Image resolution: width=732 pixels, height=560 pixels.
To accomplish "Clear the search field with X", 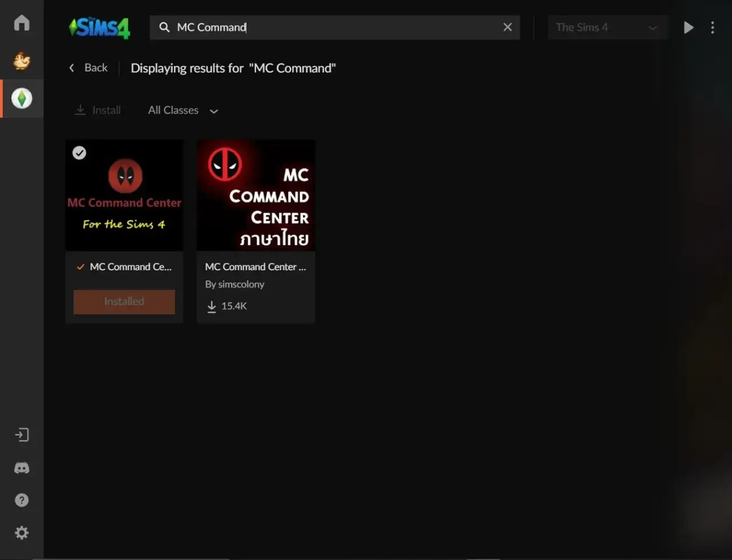I will coord(507,27).
